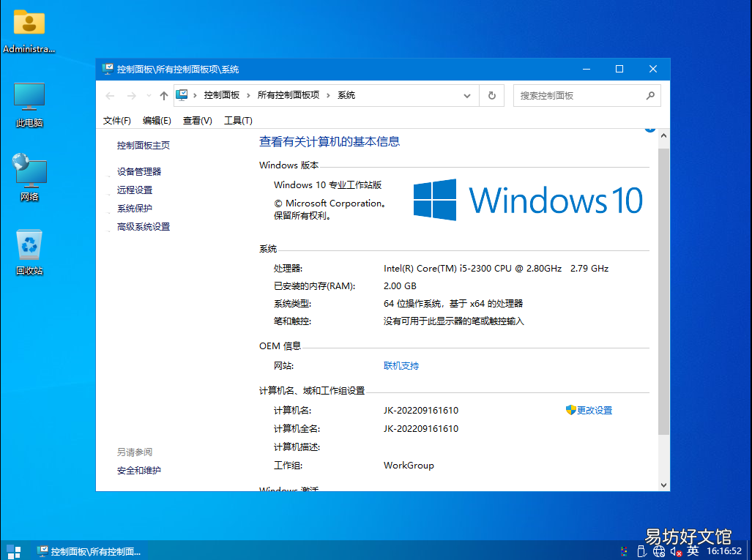Click the computer icon in the address bar

182,95
